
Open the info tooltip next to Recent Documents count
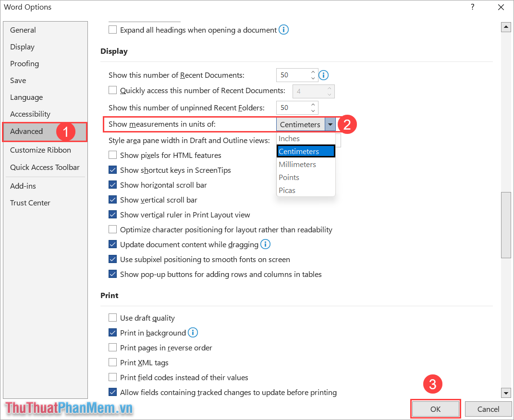tap(323, 75)
